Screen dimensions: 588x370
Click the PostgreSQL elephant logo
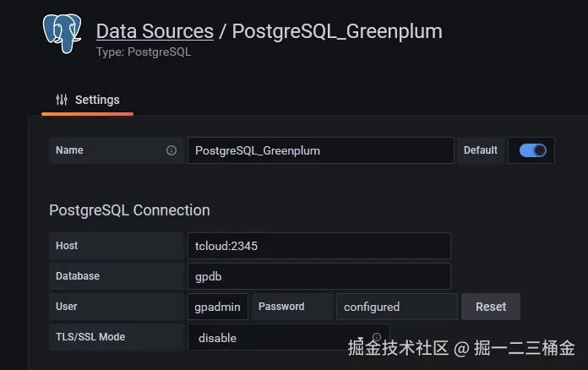[x=63, y=34]
